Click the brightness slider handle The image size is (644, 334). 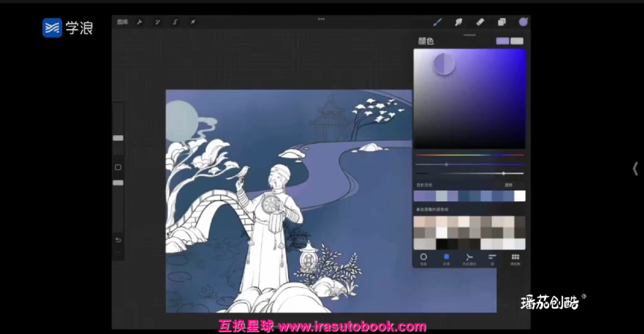[504, 174]
